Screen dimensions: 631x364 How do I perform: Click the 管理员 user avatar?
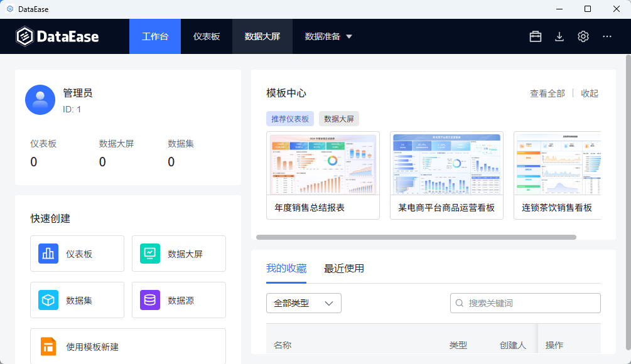[40, 99]
